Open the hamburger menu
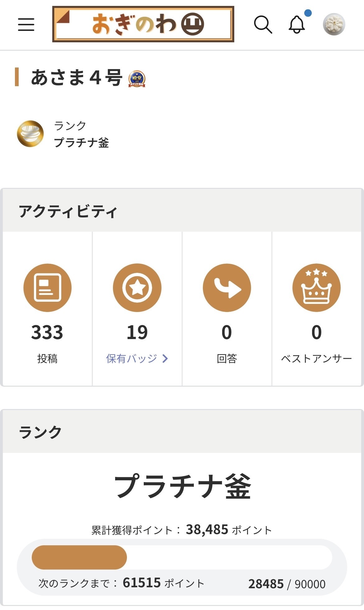This screenshot has height=610, width=364. (26, 24)
